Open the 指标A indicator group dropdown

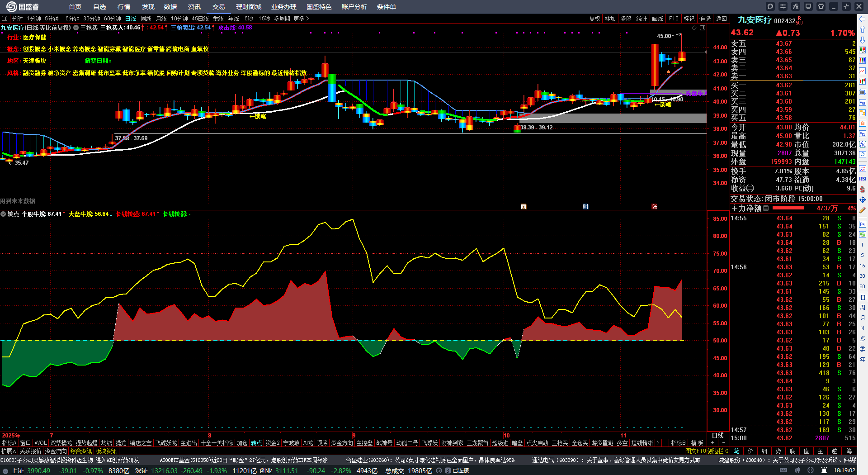[x=9, y=443]
